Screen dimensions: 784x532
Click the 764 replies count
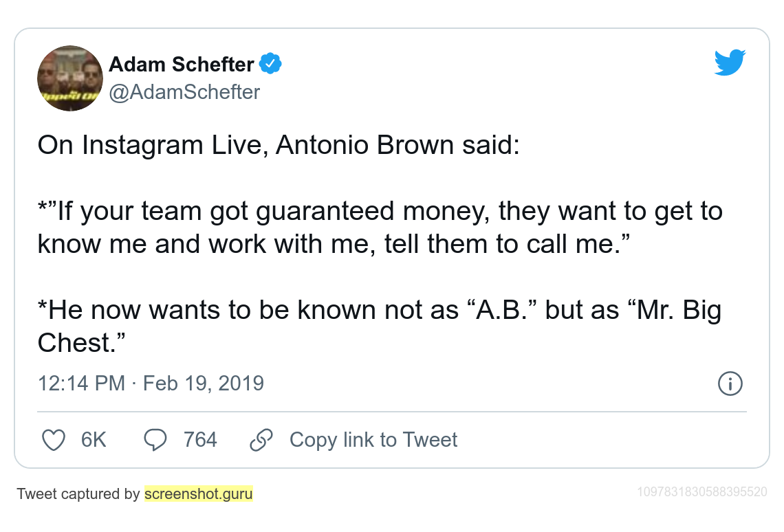coord(200,440)
